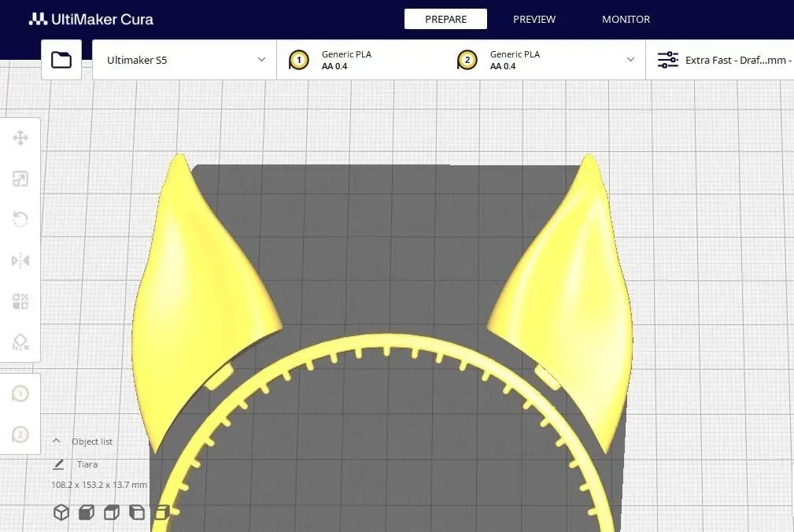Screen dimensions: 794x532
Task: Select the Move tool
Action: [20, 138]
